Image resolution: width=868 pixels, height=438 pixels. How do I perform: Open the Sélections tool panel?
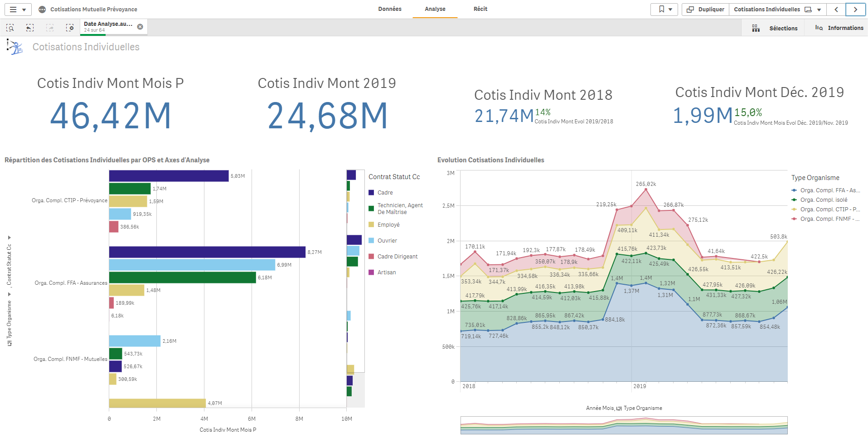click(775, 28)
